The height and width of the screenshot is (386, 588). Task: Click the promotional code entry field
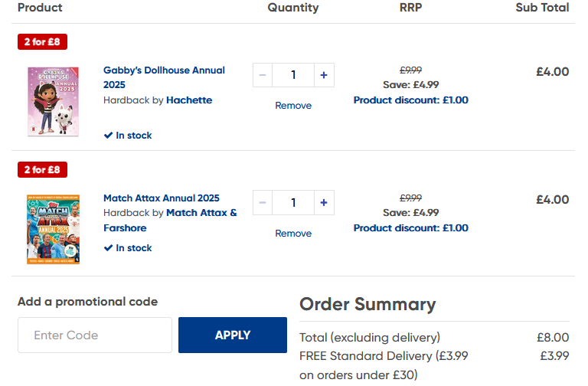[x=95, y=335]
